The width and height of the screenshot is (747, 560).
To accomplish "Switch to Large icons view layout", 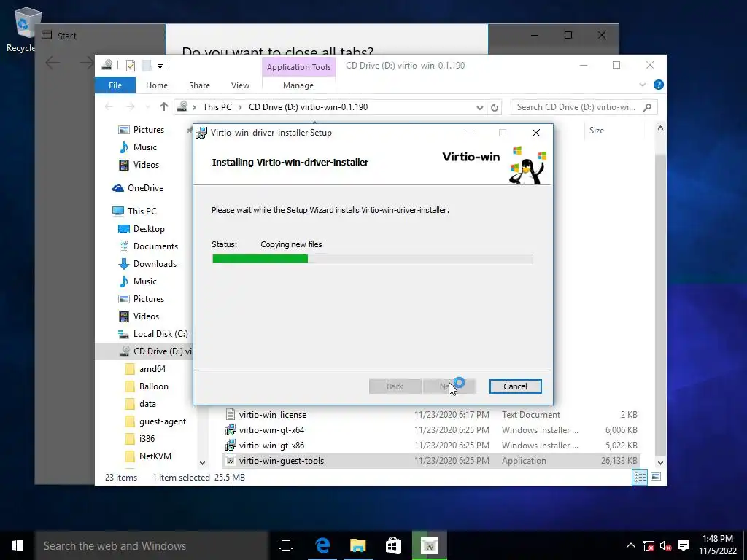I will 656,477.
